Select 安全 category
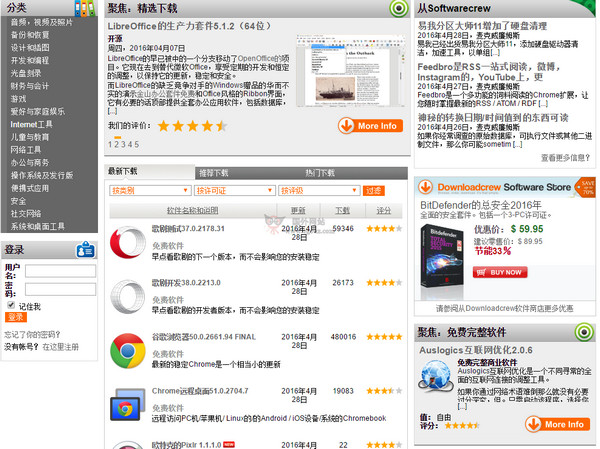600x449 pixels. coord(18,201)
